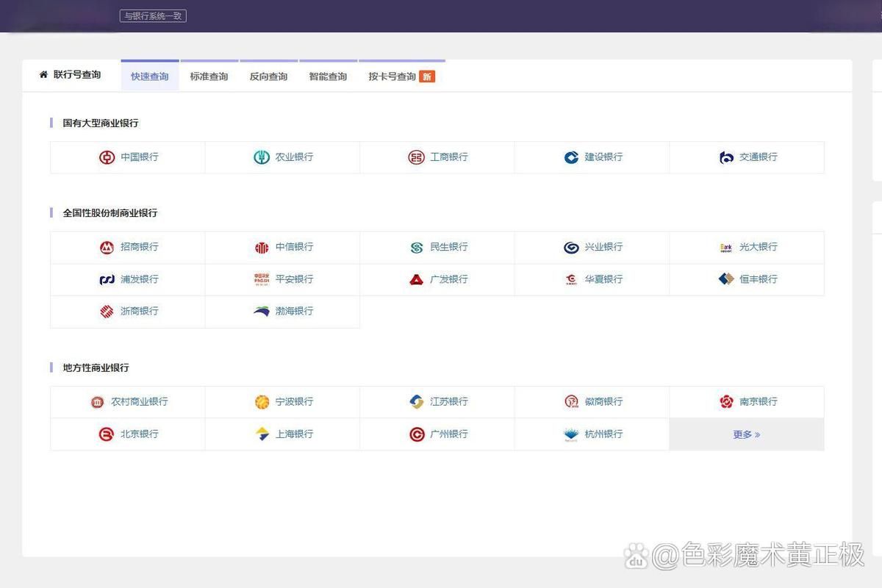Image resolution: width=882 pixels, height=588 pixels.
Task: Click the 广发银行 logo icon
Action: tap(417, 279)
